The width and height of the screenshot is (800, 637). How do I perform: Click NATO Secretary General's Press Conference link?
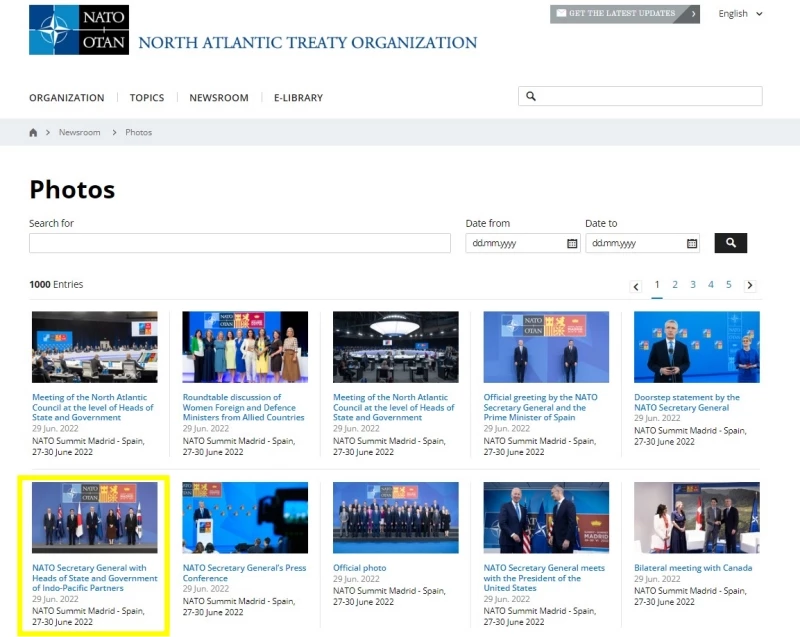tap(244, 573)
